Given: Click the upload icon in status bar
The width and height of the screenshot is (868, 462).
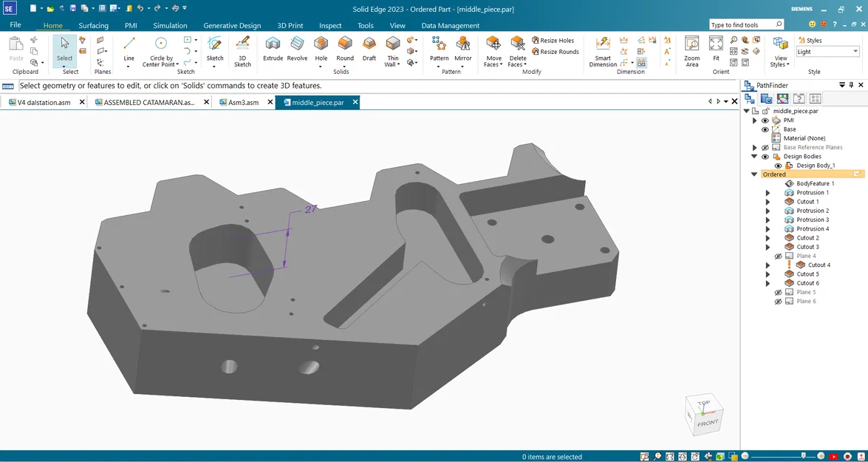Looking at the screenshot, I should 861,457.
